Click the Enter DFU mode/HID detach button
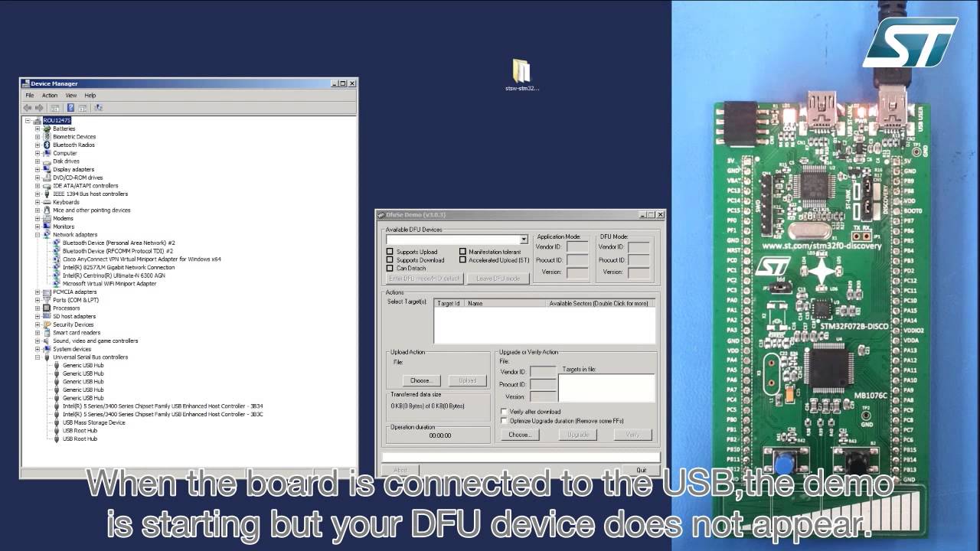 pyautogui.click(x=426, y=279)
